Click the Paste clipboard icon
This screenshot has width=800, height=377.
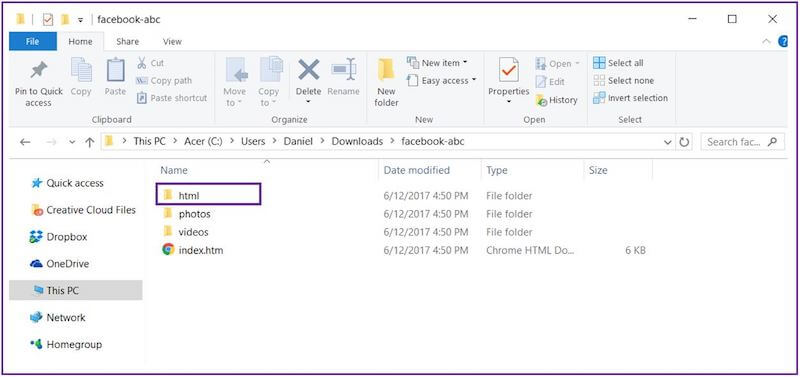(x=115, y=69)
